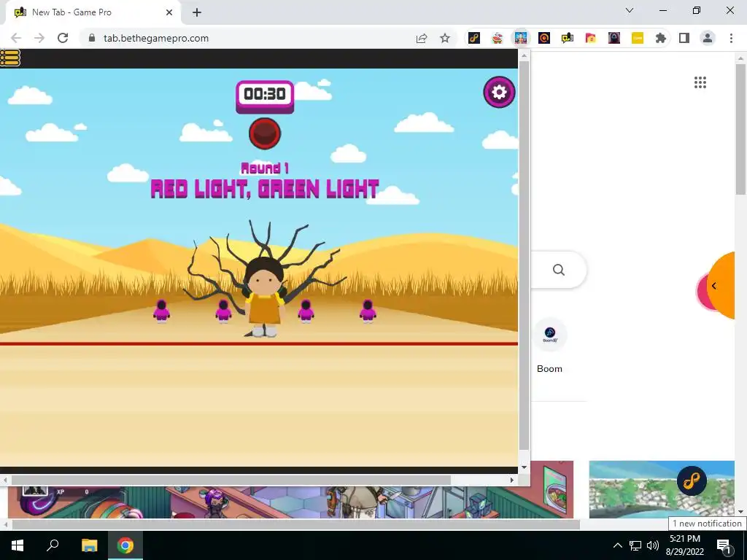Click scroll-right arrow of game popup
747x560 pixels.
click(x=512, y=480)
